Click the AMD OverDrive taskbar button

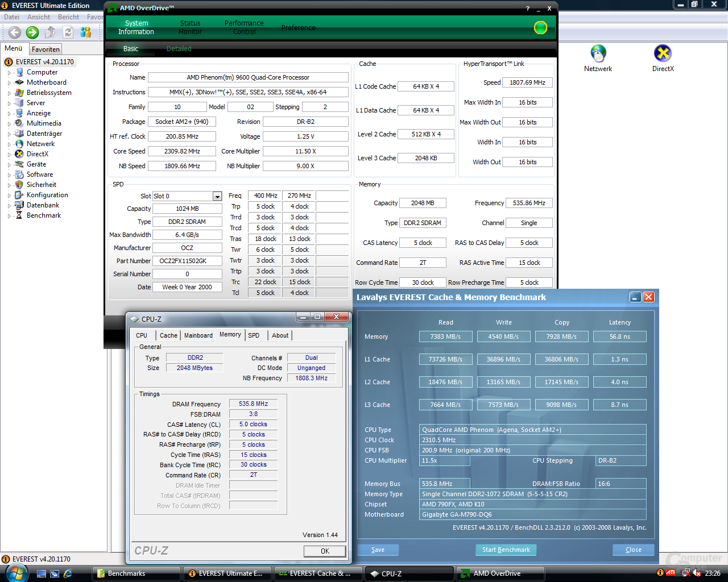click(x=500, y=573)
